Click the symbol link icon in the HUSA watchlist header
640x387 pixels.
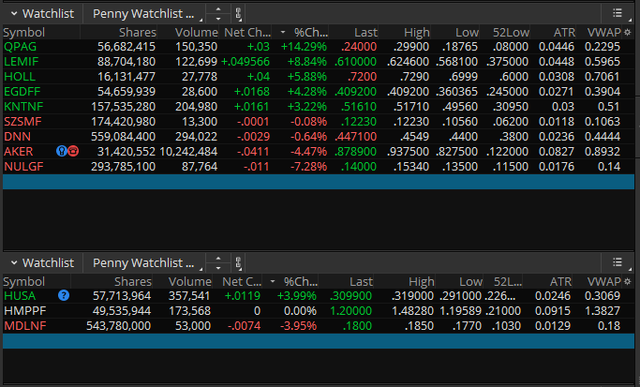239,263
